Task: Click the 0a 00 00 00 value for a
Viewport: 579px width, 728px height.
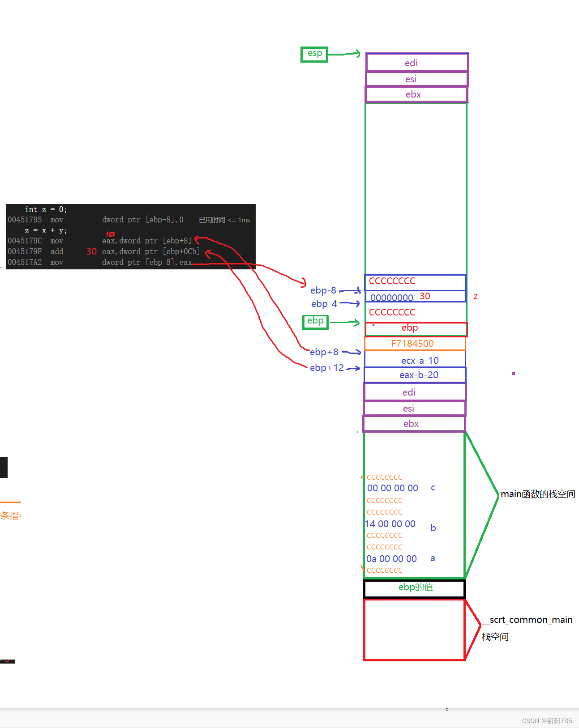Action: [392, 559]
